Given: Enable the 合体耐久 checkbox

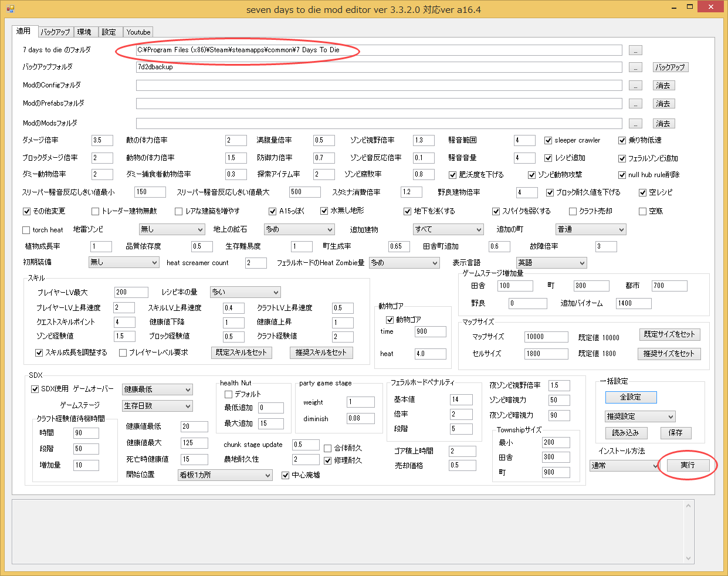Looking at the screenshot, I should (328, 448).
